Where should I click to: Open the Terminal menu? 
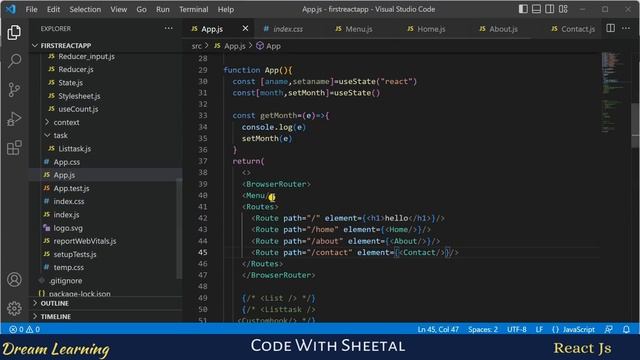click(x=193, y=9)
